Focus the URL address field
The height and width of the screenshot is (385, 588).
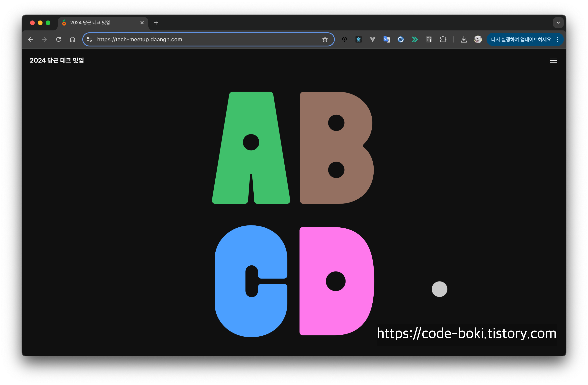click(198, 39)
